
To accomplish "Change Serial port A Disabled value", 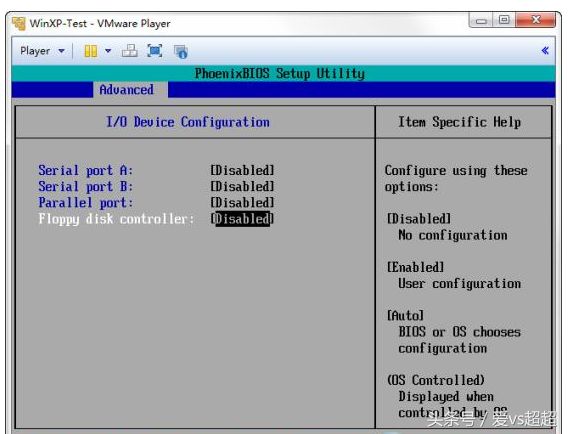I will pos(242,170).
